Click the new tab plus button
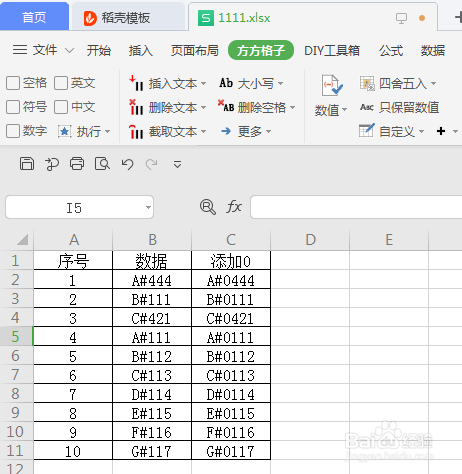462x474 pixels. click(x=459, y=17)
